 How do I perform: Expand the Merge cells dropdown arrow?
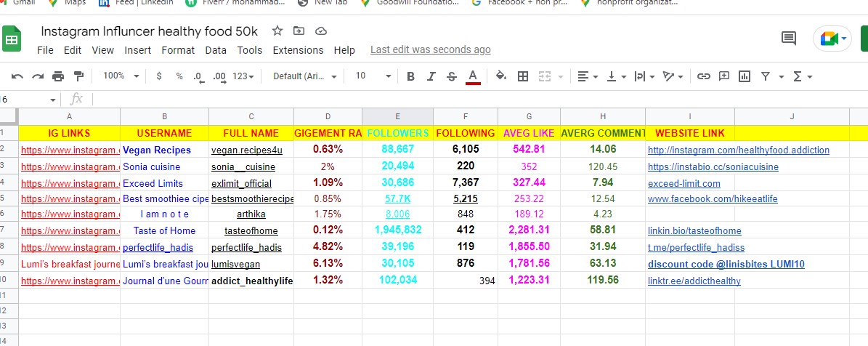coord(560,76)
